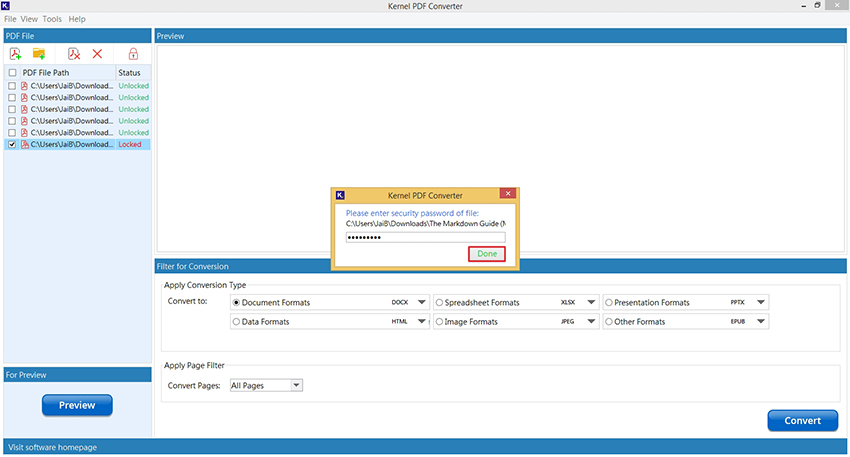Open the EPUB other format dropdown

[x=761, y=321]
